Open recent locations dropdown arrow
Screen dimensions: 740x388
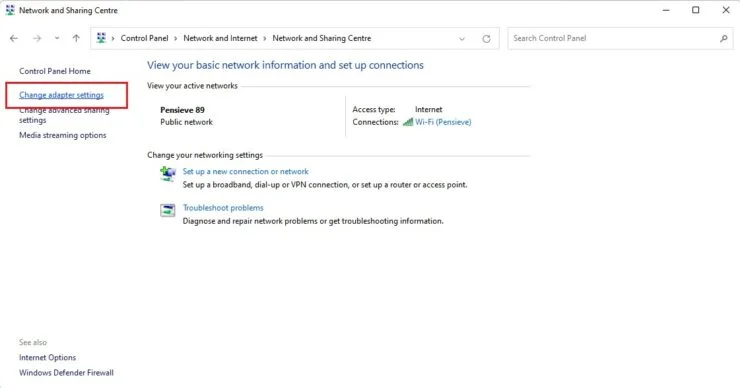pyautogui.click(x=57, y=38)
